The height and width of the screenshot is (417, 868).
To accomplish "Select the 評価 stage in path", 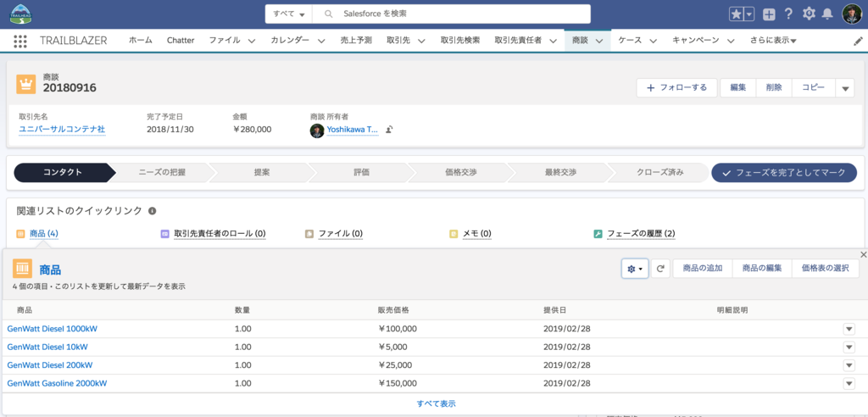I will 361,172.
